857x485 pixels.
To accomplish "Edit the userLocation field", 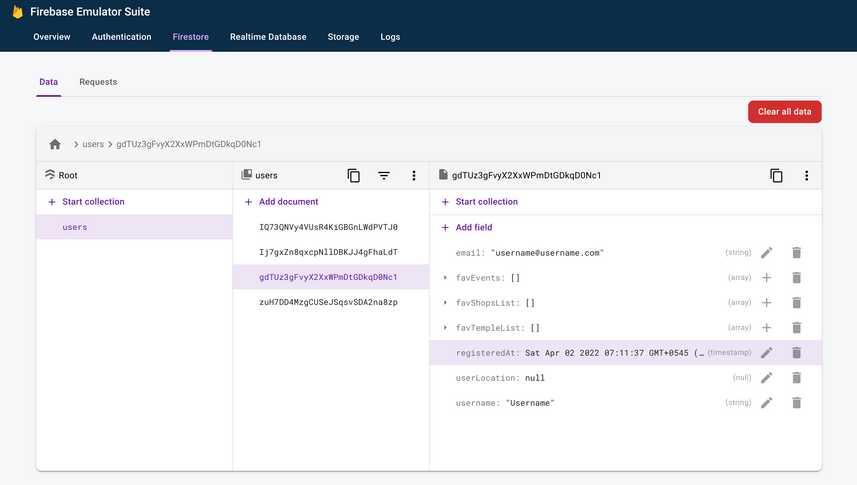I will pos(767,378).
